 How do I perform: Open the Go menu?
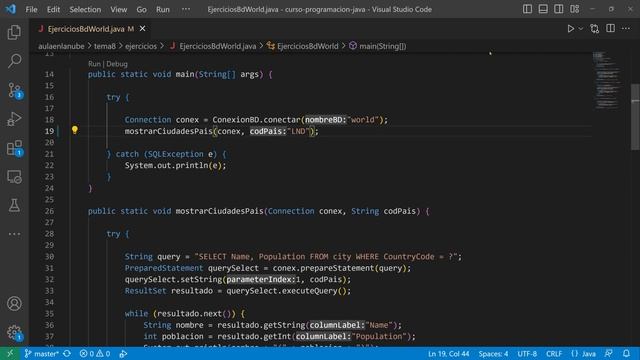tap(141, 9)
